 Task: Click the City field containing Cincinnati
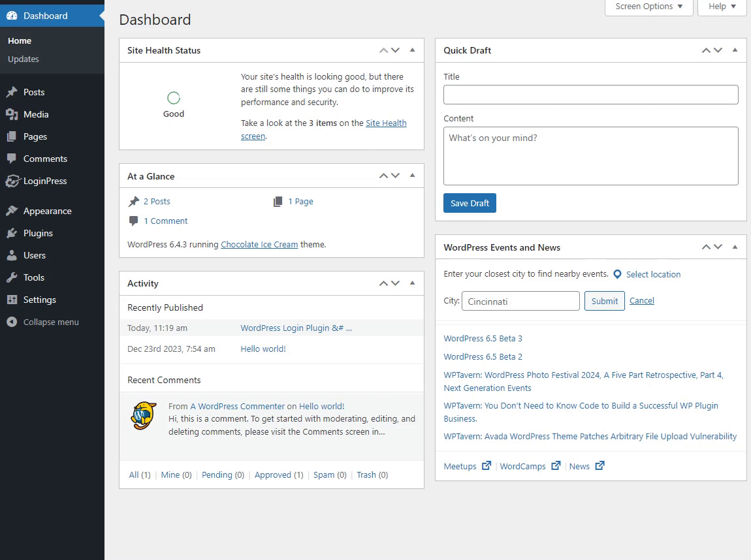click(520, 301)
